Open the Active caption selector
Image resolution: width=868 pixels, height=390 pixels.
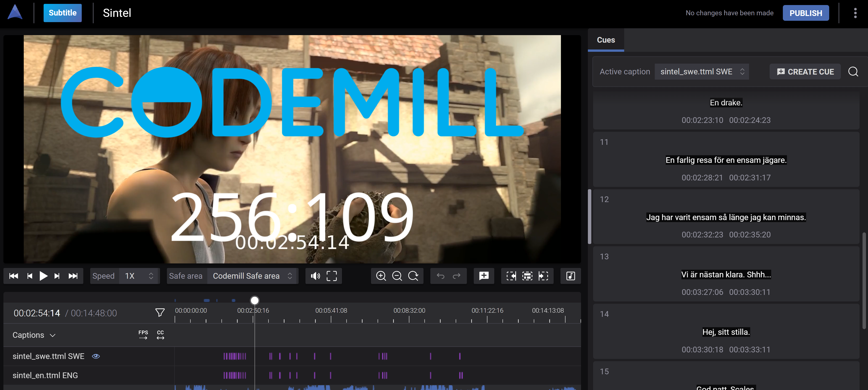[702, 72]
